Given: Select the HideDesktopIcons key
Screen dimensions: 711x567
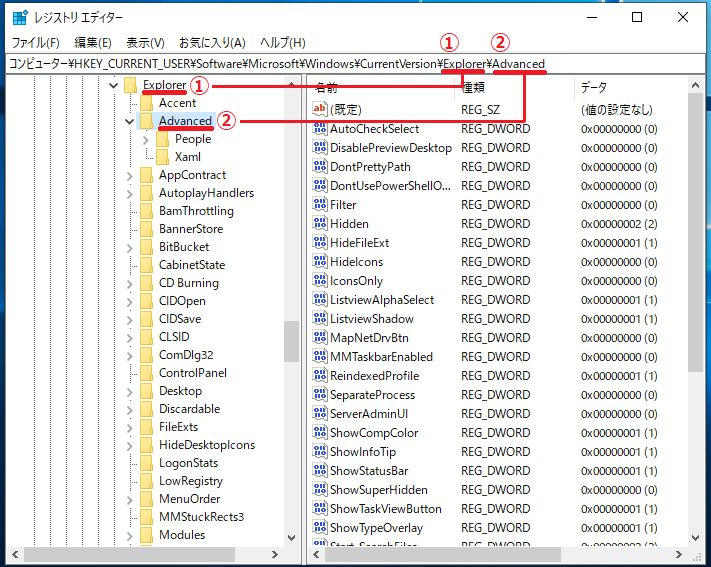Looking at the screenshot, I should 207,445.
